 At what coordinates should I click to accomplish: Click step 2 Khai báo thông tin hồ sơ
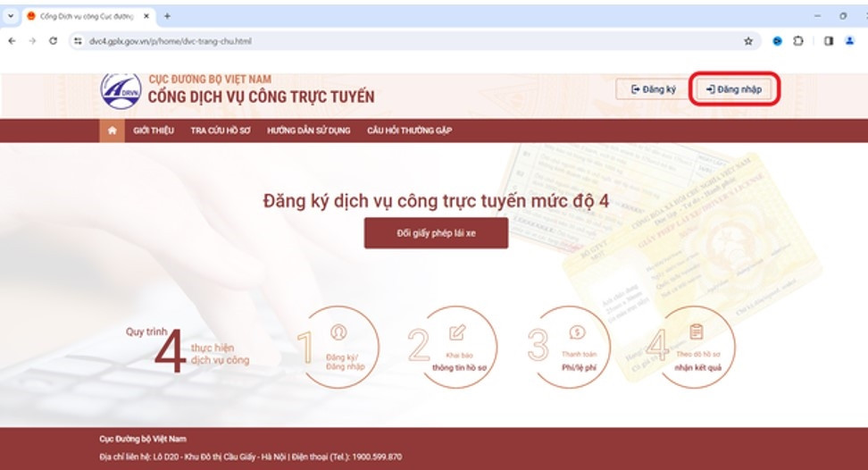point(456,347)
